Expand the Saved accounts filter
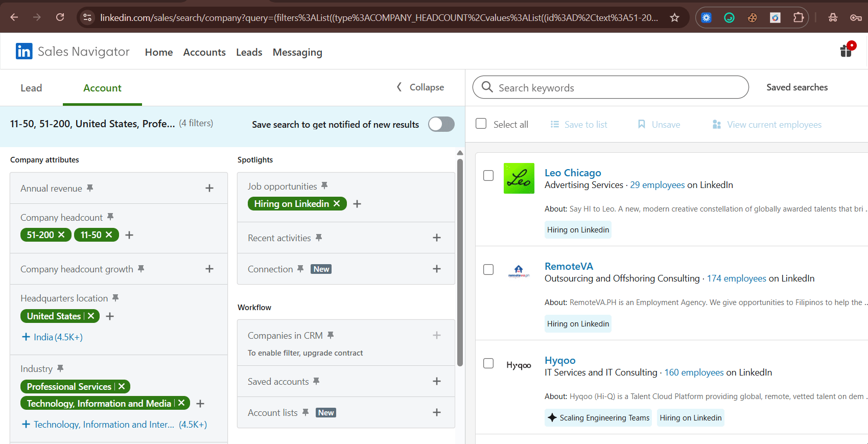The width and height of the screenshot is (868, 444). coord(437,381)
